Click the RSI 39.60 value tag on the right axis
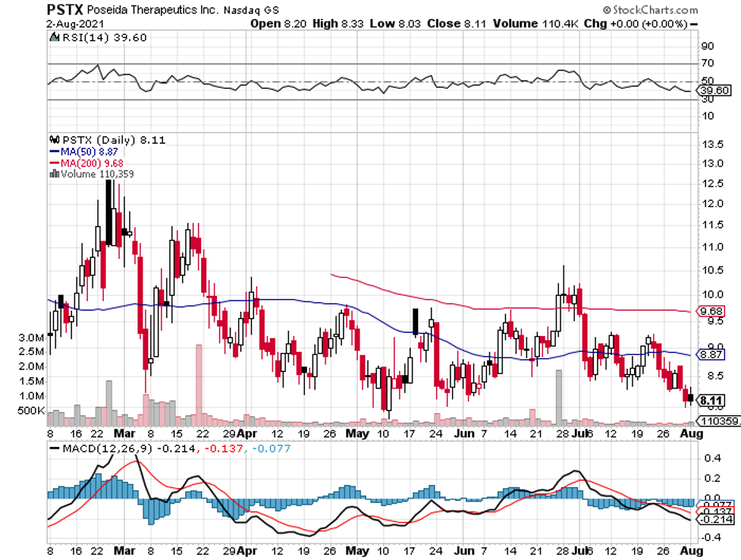Viewport: 741px width, 560px height. pos(709,91)
